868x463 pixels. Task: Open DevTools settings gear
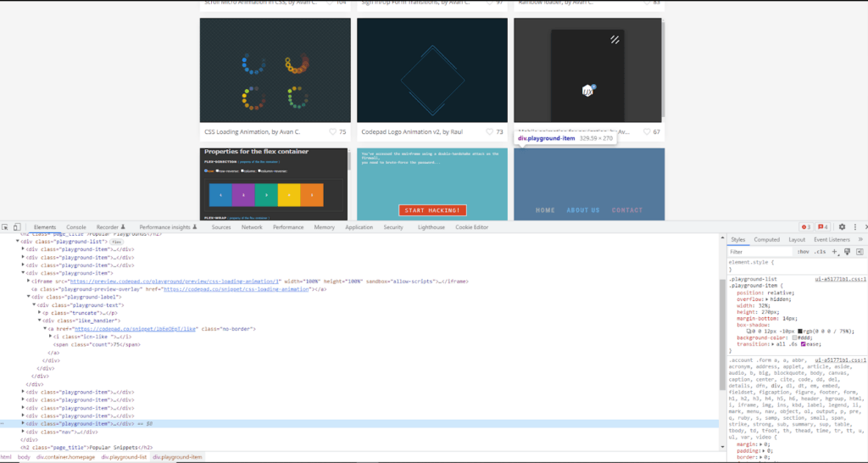pyautogui.click(x=842, y=227)
